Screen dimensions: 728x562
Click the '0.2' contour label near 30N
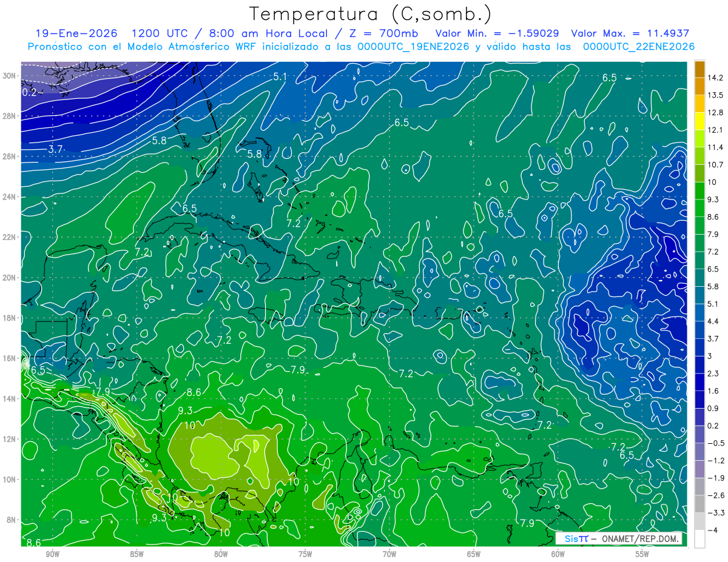point(29,92)
